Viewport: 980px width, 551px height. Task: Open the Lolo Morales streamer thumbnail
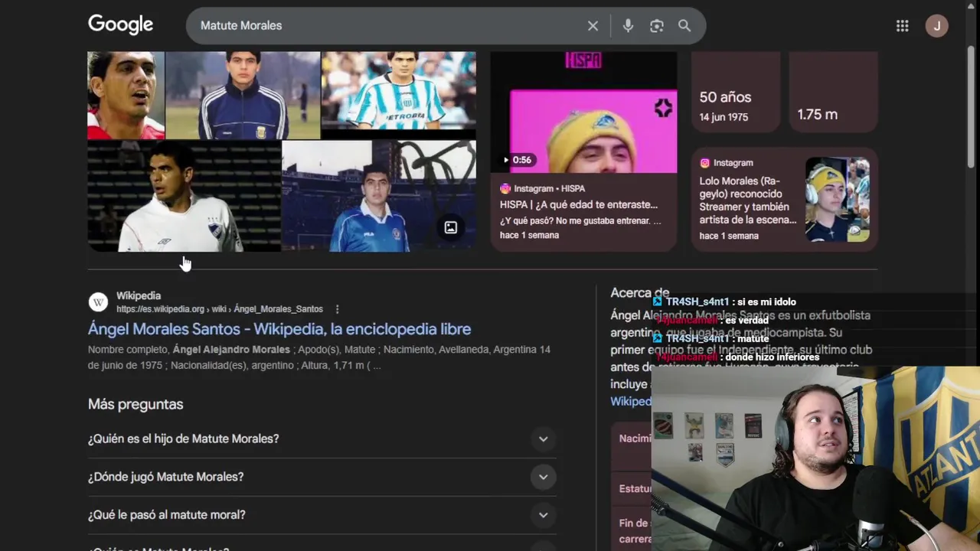[837, 199]
